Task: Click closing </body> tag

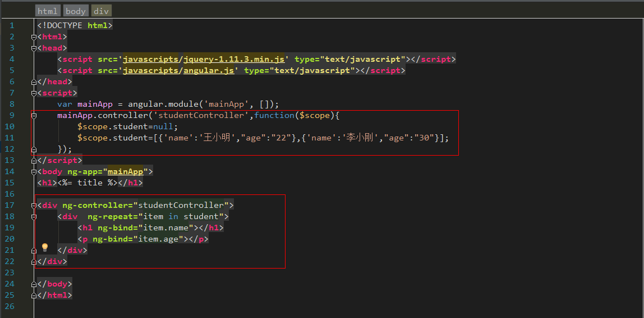Action: pyautogui.click(x=54, y=283)
